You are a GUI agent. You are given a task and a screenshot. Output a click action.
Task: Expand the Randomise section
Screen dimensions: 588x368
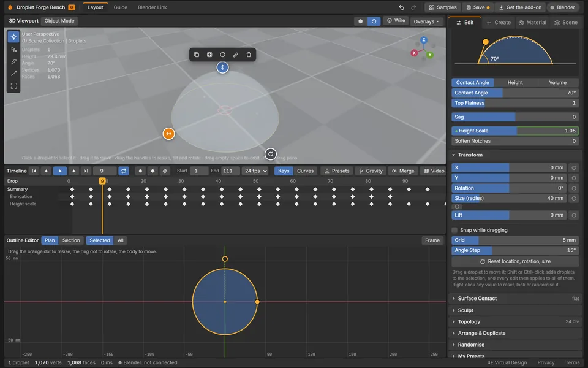click(515, 345)
